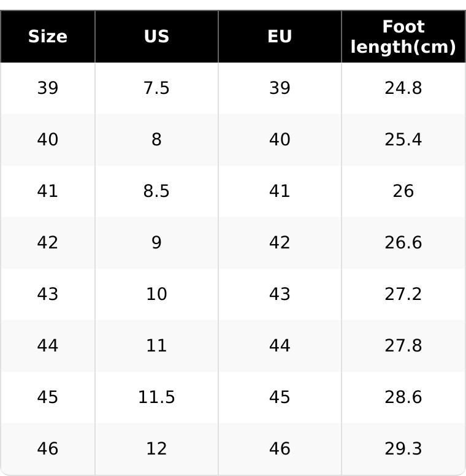466x476 pixels.
Task: Click foot length value 29.3
Action: (x=403, y=449)
